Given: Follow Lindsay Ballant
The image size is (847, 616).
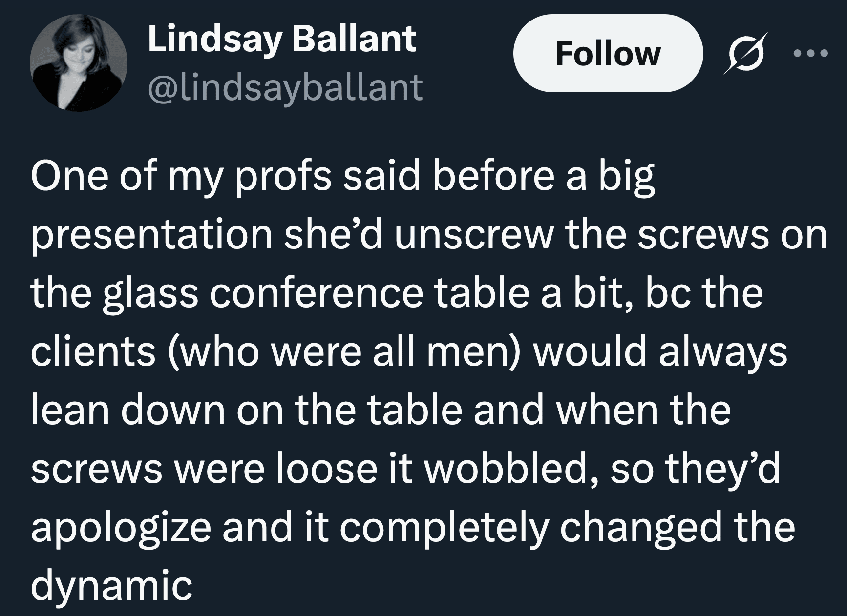Looking at the screenshot, I should click(608, 53).
